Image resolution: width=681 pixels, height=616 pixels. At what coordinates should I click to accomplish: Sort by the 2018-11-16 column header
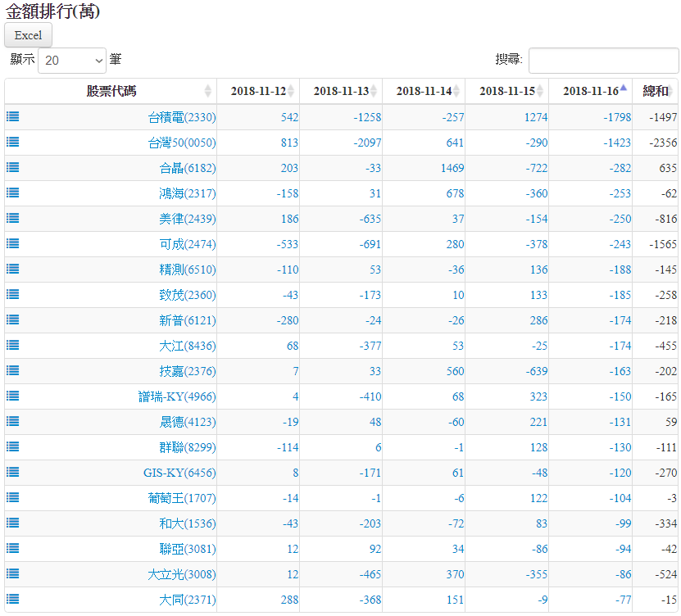(590, 91)
